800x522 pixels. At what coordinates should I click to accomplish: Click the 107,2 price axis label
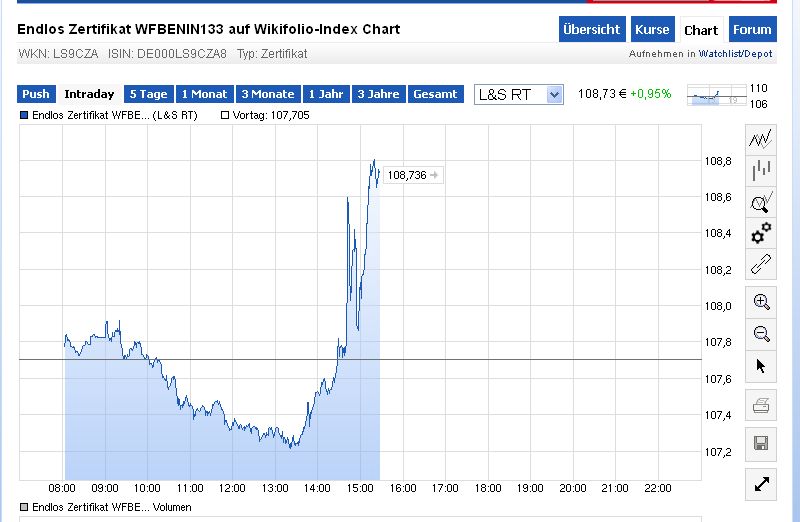(x=718, y=452)
